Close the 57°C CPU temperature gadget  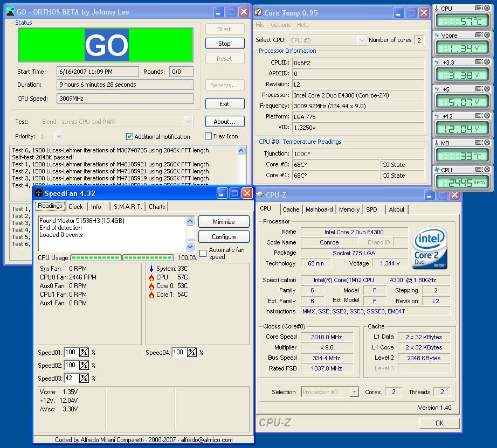pyautogui.click(x=487, y=8)
